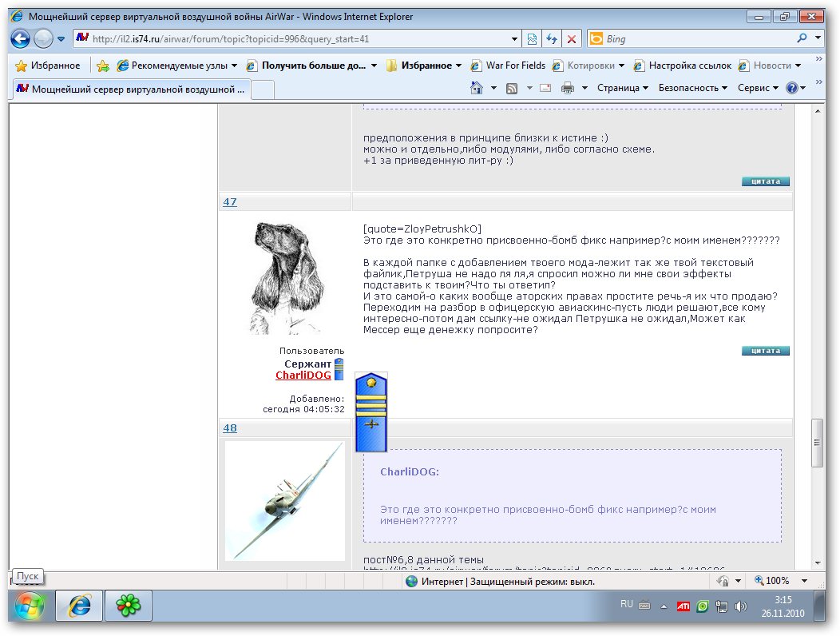
Task: Click small rank badge beside Сержант
Action: pos(339,369)
